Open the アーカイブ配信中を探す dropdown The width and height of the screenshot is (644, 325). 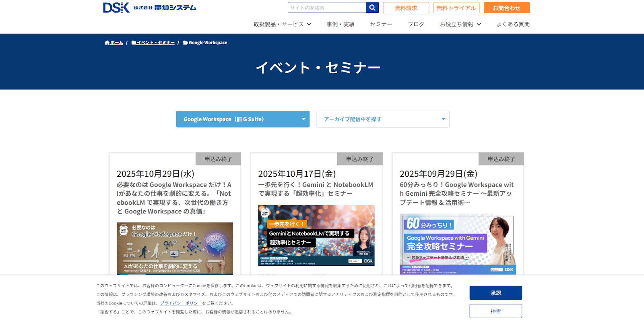383,119
